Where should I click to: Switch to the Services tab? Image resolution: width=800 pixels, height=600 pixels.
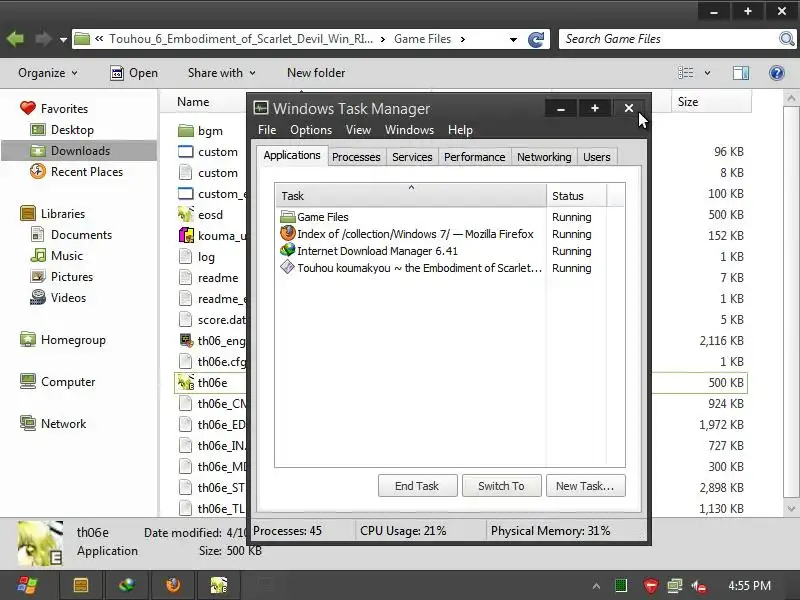coord(412,157)
